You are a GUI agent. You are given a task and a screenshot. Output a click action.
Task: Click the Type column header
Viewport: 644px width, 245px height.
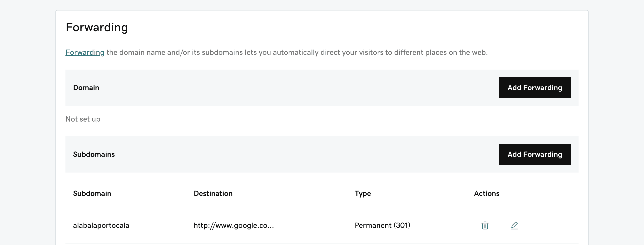click(362, 194)
